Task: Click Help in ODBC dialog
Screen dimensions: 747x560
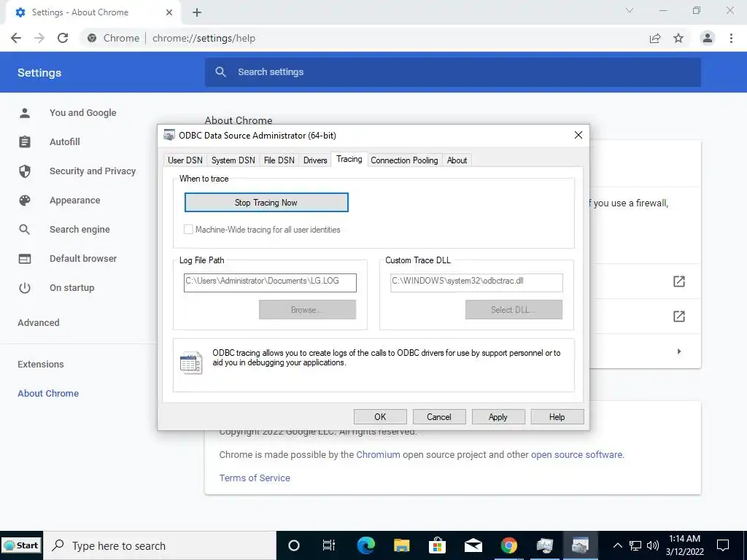Action: [557, 416]
